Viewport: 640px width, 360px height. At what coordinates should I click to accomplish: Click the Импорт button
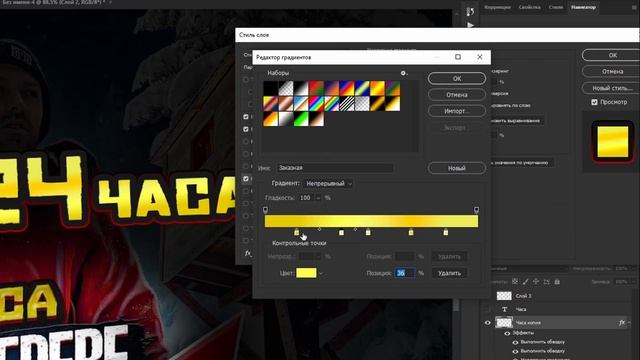pos(457,111)
